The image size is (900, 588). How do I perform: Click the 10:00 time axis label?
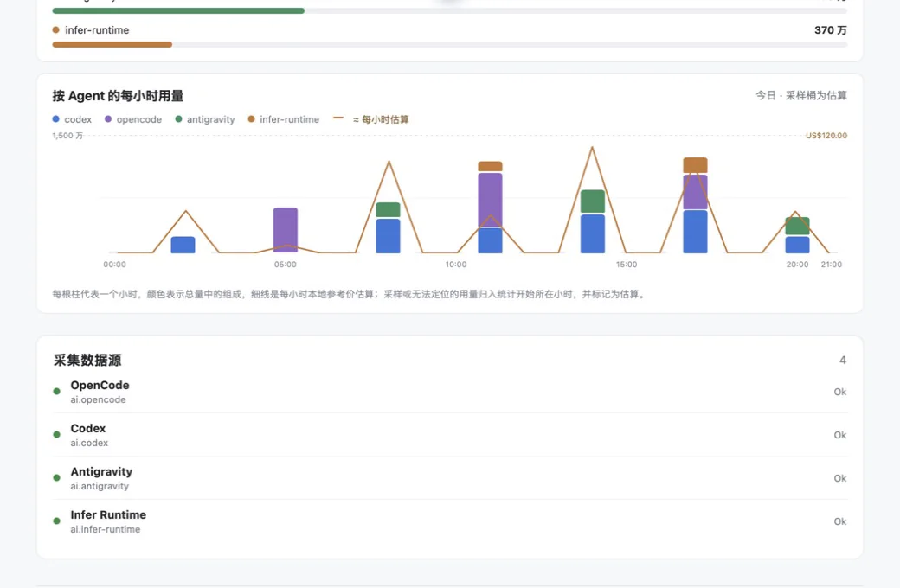tap(456, 265)
